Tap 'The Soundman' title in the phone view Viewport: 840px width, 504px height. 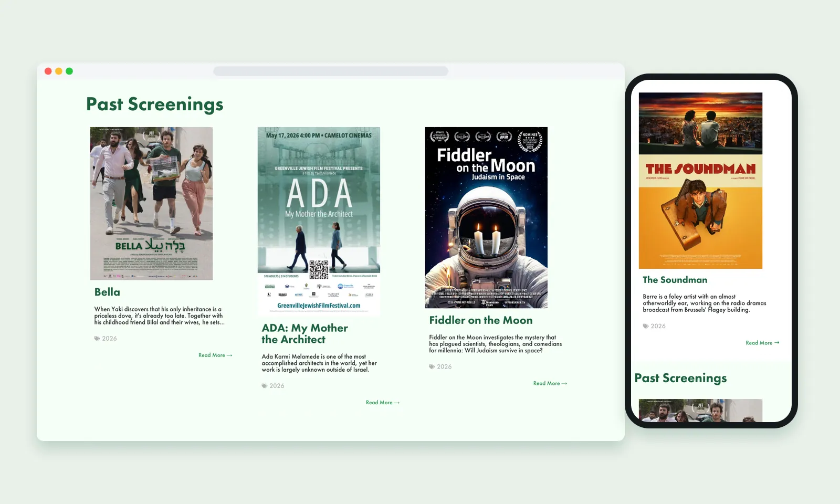pos(675,280)
